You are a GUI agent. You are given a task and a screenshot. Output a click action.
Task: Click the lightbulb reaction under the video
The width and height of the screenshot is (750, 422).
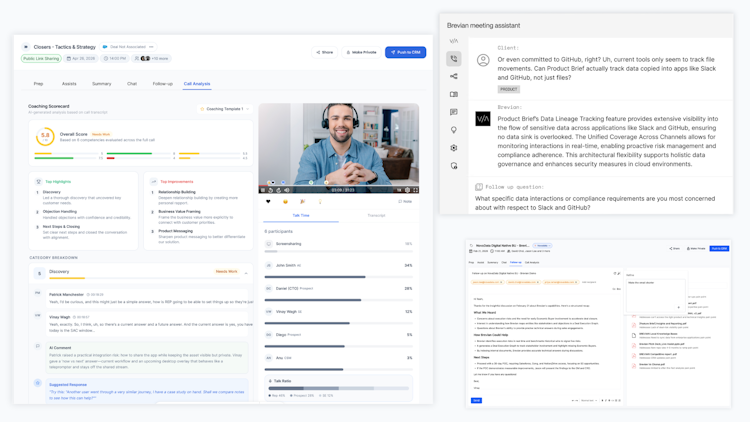click(320, 201)
